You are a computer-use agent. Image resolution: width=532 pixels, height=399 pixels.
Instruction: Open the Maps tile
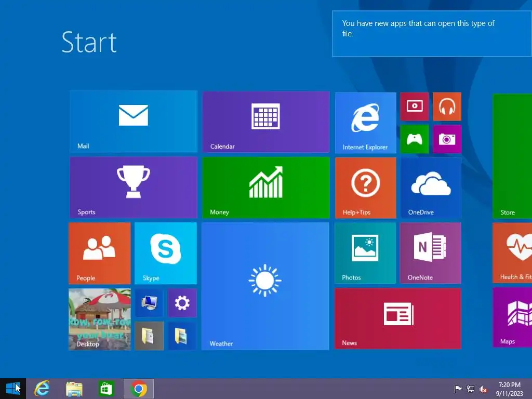point(512,317)
